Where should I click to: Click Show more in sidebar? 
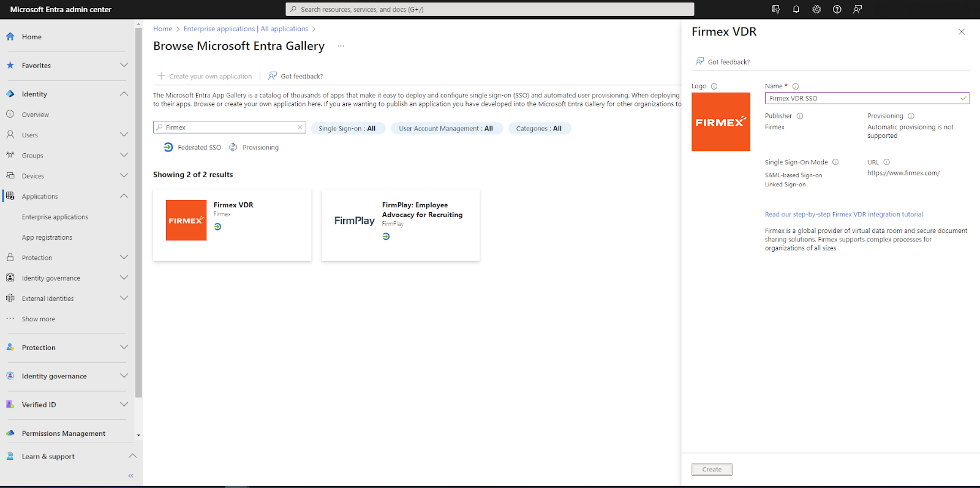pyautogui.click(x=39, y=319)
